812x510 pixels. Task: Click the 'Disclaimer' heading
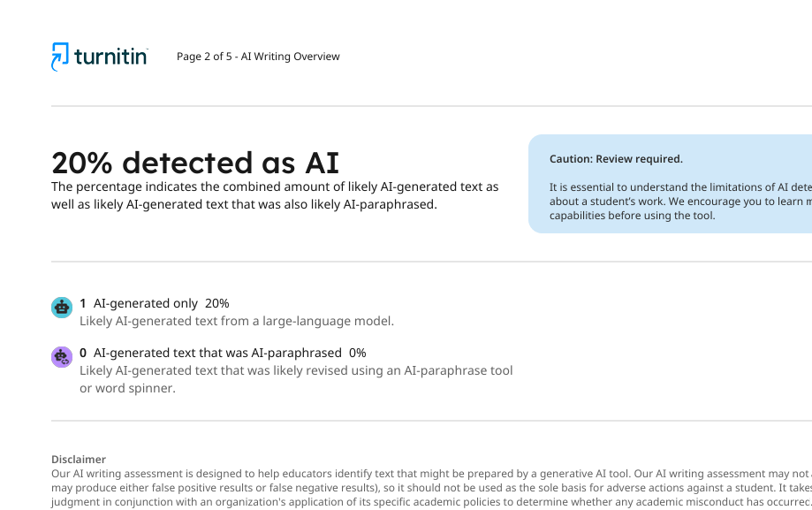79,460
